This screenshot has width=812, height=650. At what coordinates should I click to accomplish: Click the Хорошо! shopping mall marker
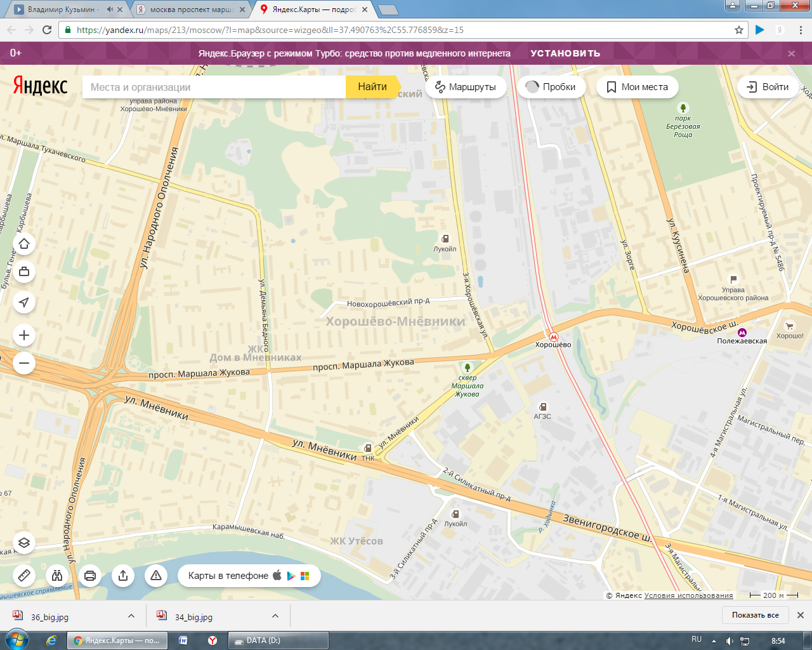point(790,326)
